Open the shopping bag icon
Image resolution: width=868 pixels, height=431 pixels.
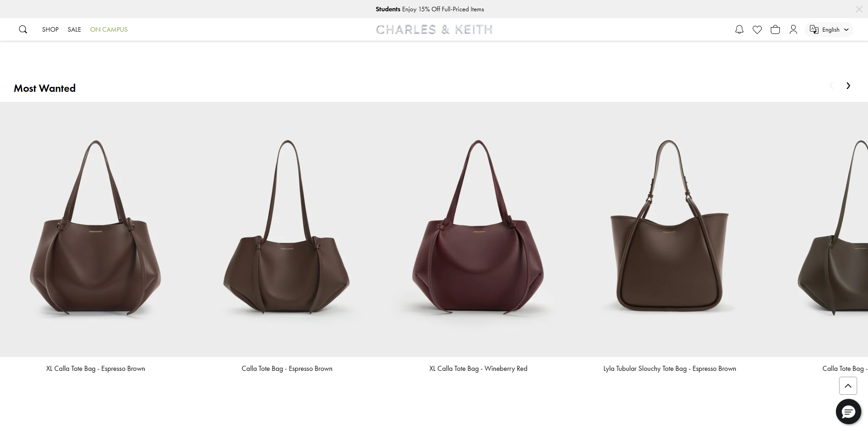775,29
